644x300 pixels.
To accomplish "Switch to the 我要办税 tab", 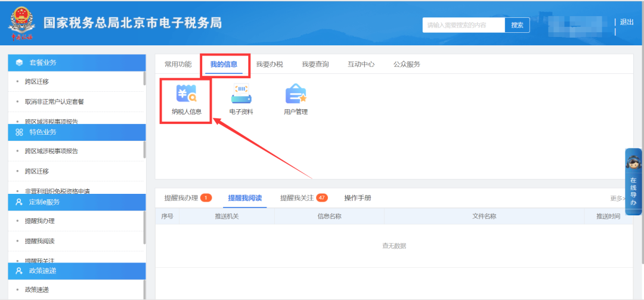I will click(270, 64).
